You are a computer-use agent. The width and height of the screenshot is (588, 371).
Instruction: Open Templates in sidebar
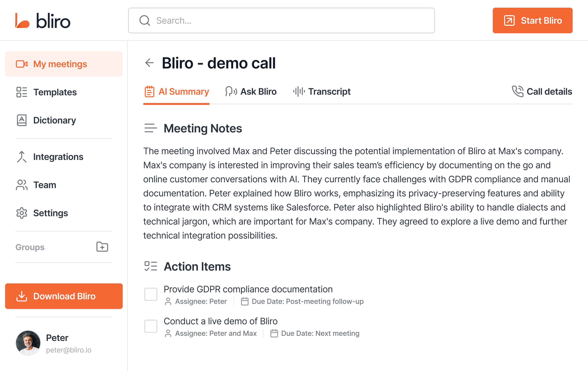pyautogui.click(x=64, y=92)
